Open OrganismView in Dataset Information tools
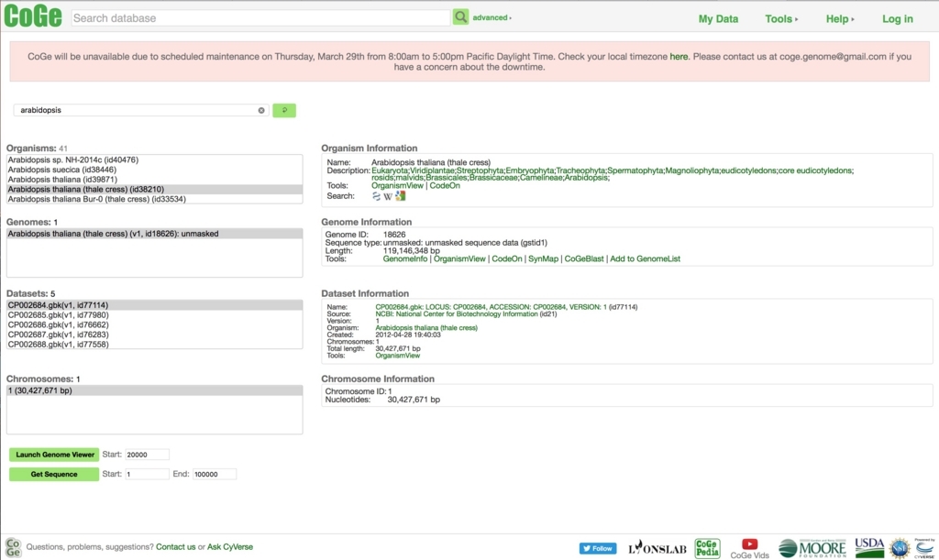 [x=398, y=356]
